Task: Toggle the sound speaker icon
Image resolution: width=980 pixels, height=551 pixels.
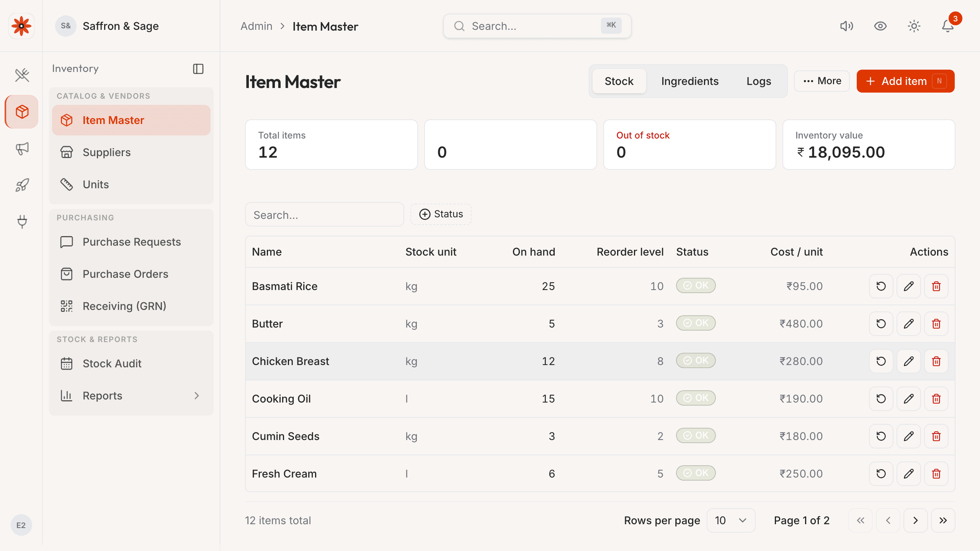Action: click(847, 26)
